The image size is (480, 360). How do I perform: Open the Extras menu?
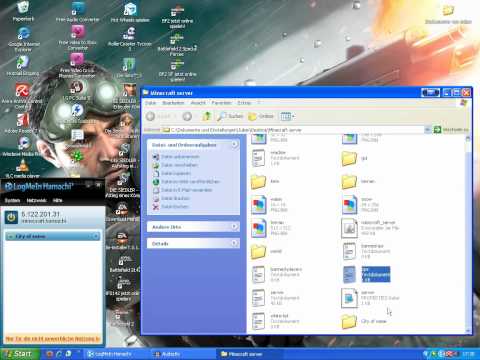244,103
